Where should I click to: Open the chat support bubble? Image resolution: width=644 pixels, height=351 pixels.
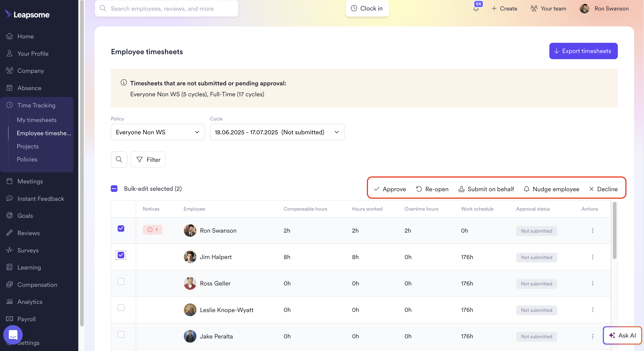coord(13,335)
